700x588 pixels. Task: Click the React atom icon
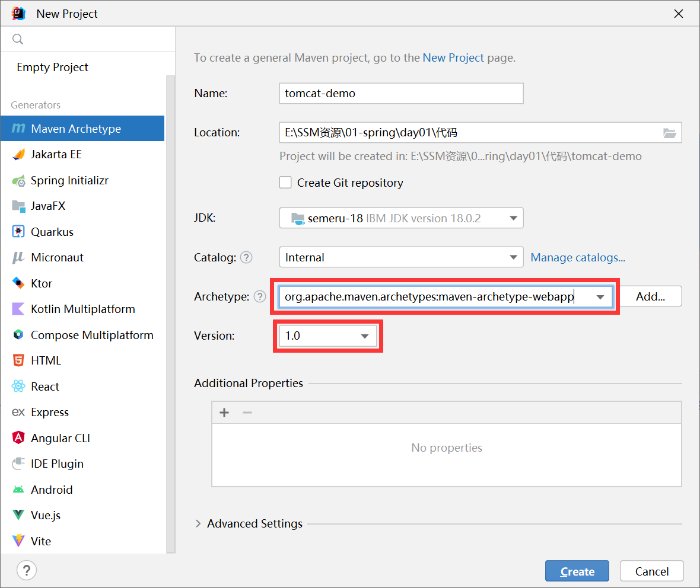[18, 386]
